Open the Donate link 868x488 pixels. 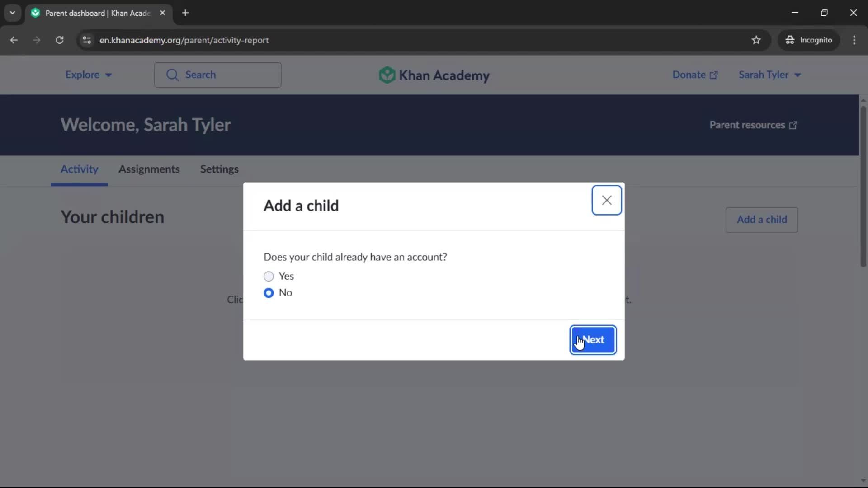pos(694,75)
